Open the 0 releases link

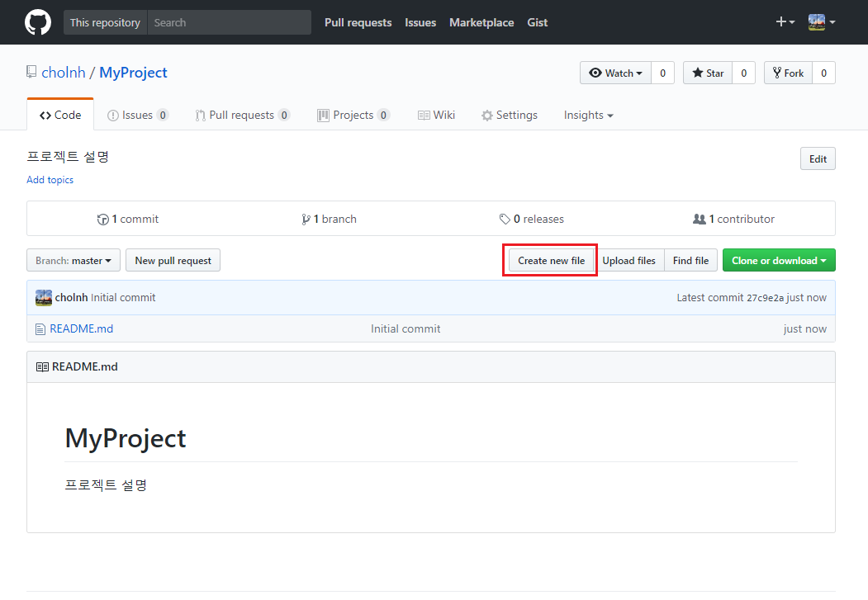pyautogui.click(x=531, y=219)
